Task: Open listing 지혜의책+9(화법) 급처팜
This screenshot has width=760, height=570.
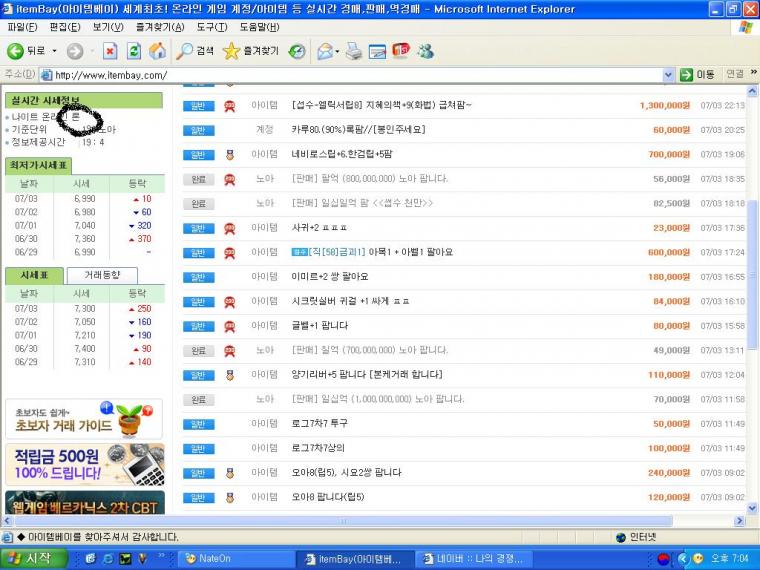Action: [381, 105]
